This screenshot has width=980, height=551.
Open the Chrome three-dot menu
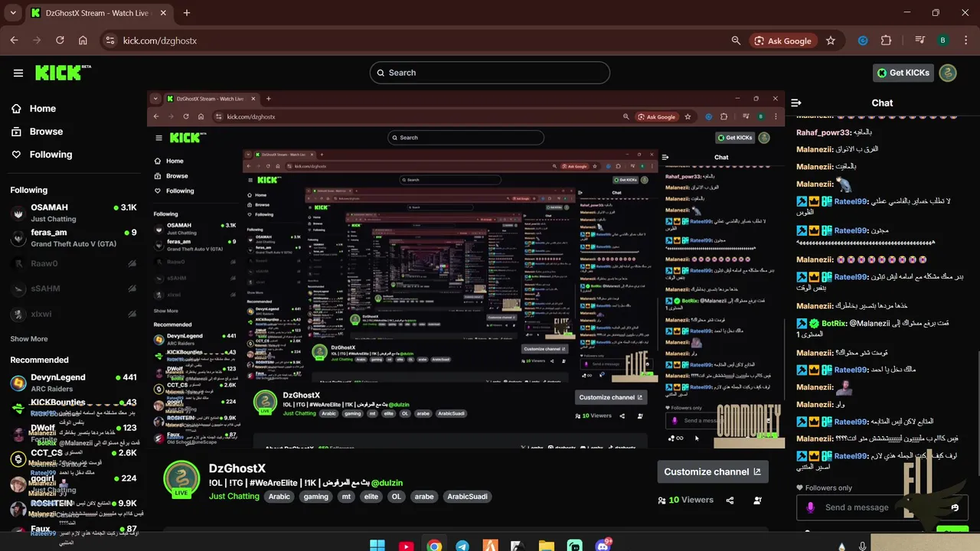coord(965,41)
